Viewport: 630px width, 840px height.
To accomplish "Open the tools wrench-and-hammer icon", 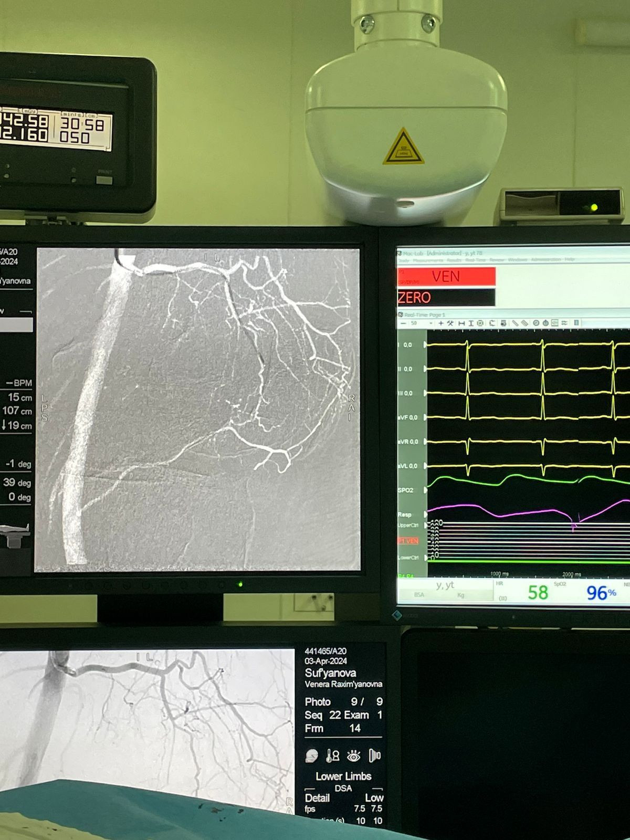I will (450, 323).
